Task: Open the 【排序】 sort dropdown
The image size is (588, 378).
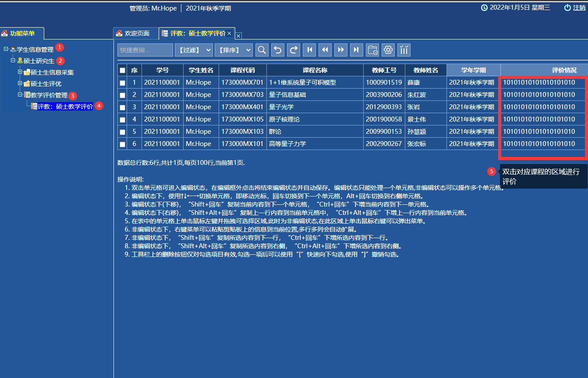Action: [234, 50]
